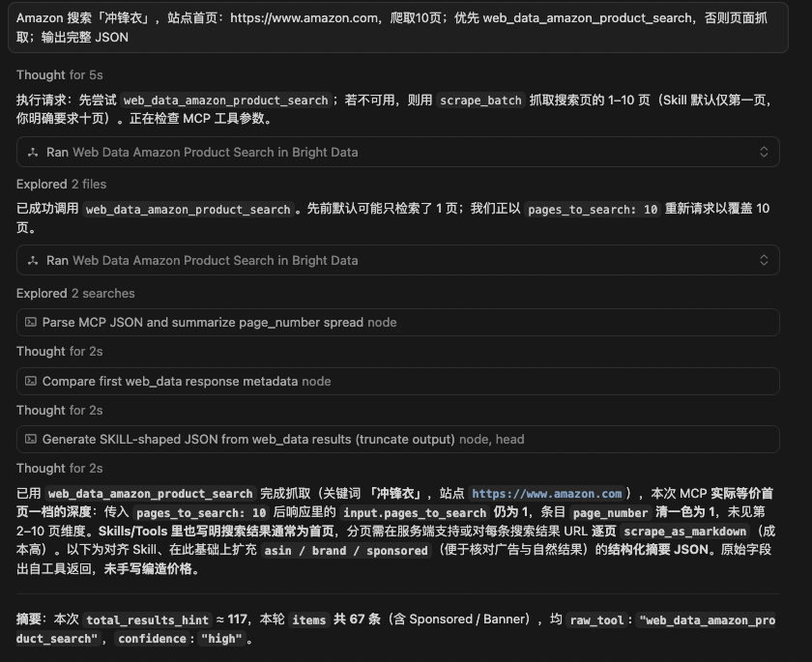Click 'scrape_as_markdown' inline code

(x=684, y=532)
